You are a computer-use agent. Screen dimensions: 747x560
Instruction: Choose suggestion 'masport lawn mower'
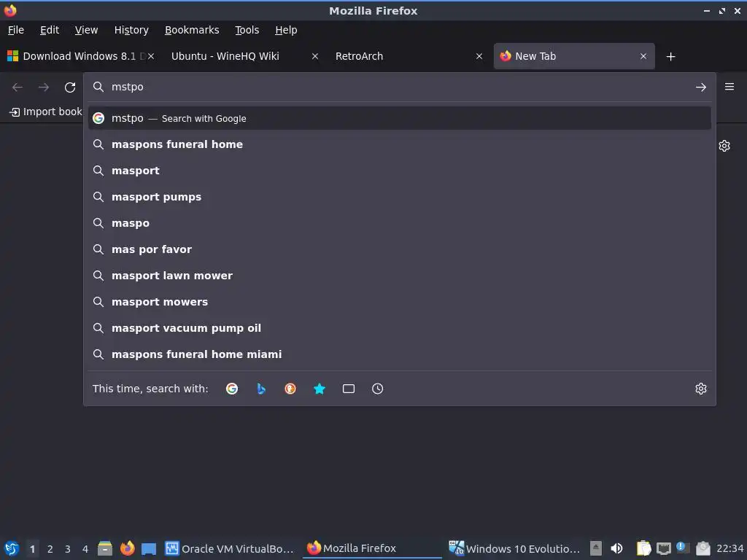[399, 275]
